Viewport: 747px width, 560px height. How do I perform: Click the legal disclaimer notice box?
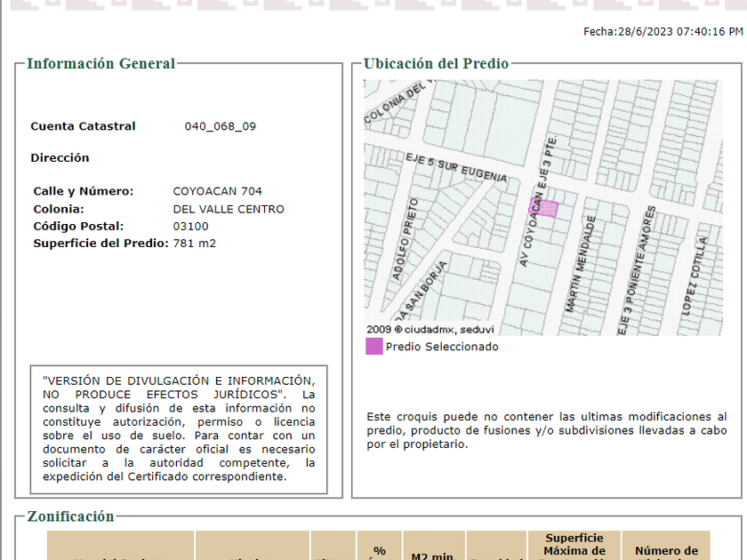pyautogui.click(x=179, y=428)
